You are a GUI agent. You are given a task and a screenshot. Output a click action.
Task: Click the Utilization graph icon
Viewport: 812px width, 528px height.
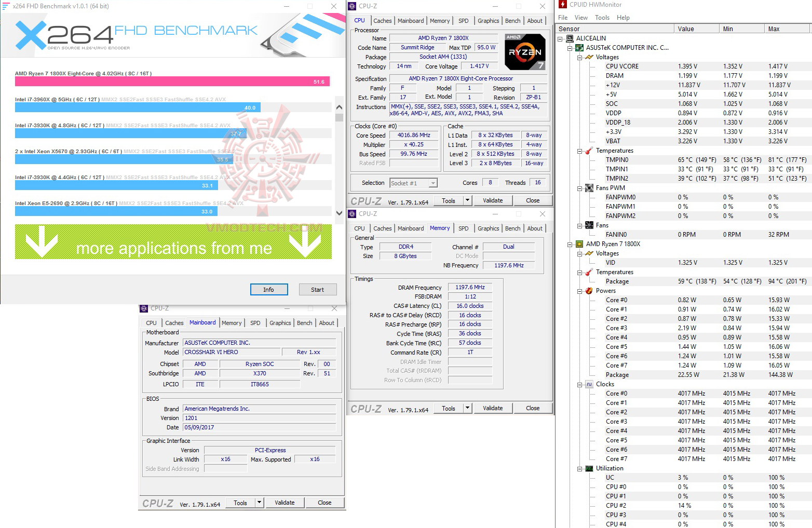(589, 468)
